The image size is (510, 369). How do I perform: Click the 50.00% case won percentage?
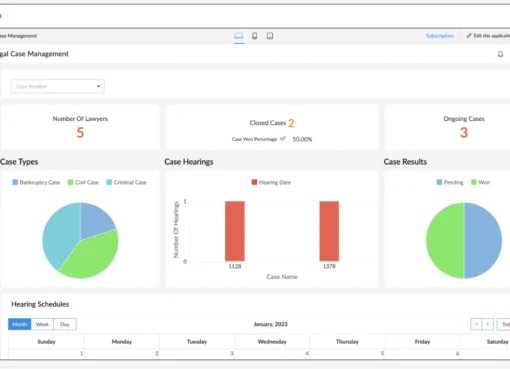(x=302, y=139)
